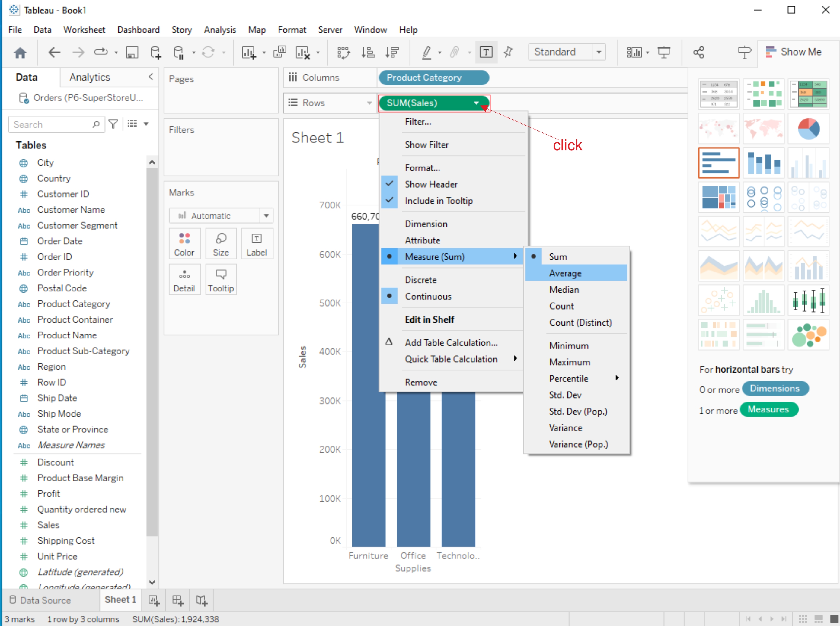This screenshot has width=840, height=626.
Task: Click the Size mark card
Action: coord(221,244)
